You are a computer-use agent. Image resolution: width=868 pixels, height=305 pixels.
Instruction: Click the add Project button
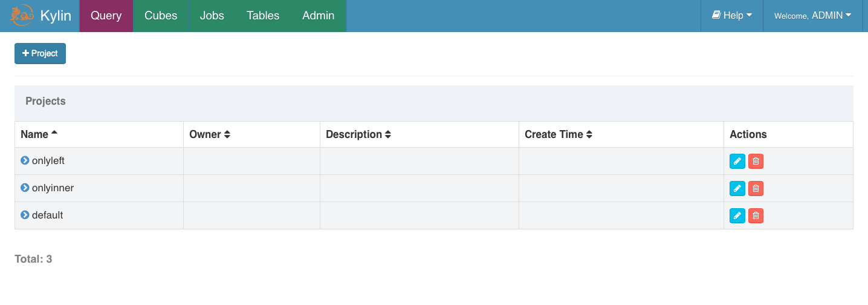coord(40,53)
